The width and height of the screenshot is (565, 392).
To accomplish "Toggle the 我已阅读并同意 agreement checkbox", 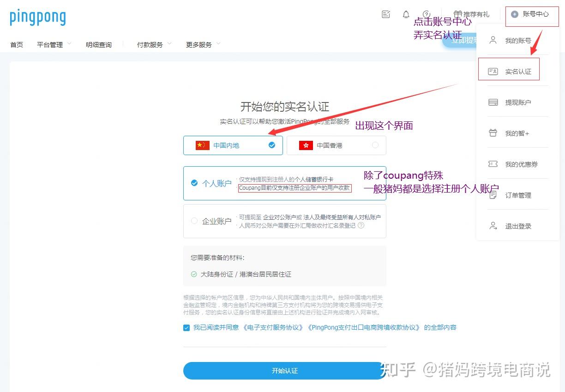I will point(186,328).
